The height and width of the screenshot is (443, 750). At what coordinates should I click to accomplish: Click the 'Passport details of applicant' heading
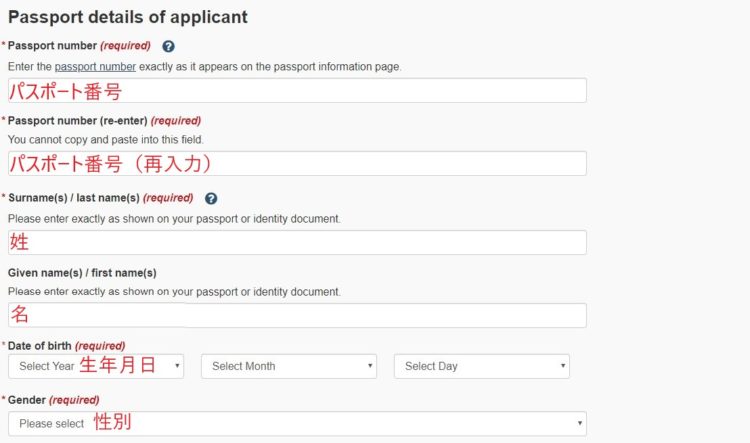click(128, 17)
